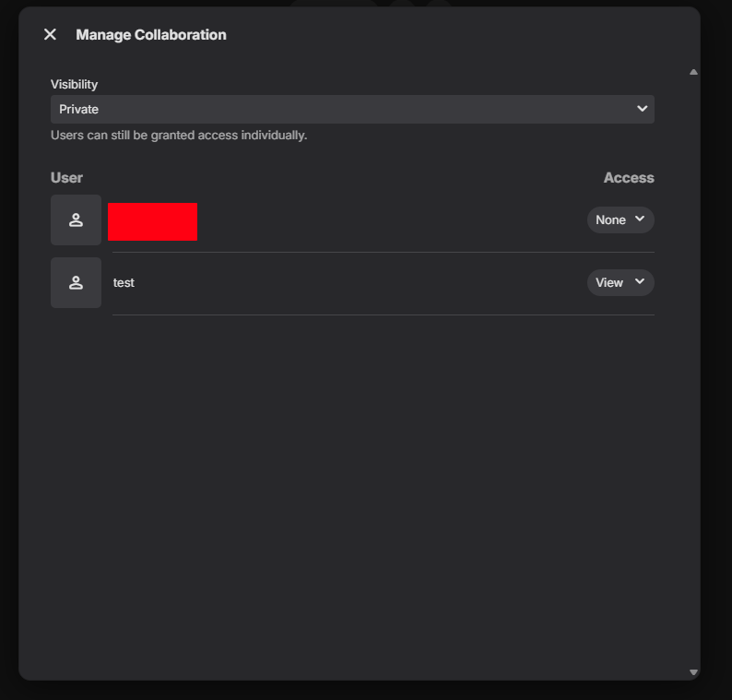732x700 pixels.
Task: Click the text about granting access individually
Action: (x=179, y=135)
